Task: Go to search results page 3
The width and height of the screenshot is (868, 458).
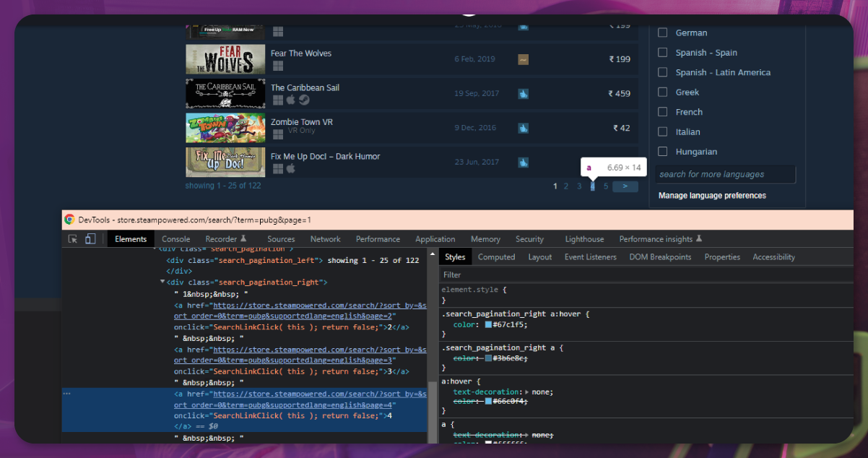Action: tap(579, 186)
